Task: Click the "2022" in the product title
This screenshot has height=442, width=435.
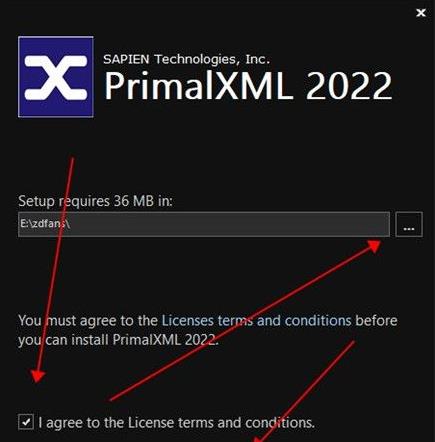Action: point(349,86)
